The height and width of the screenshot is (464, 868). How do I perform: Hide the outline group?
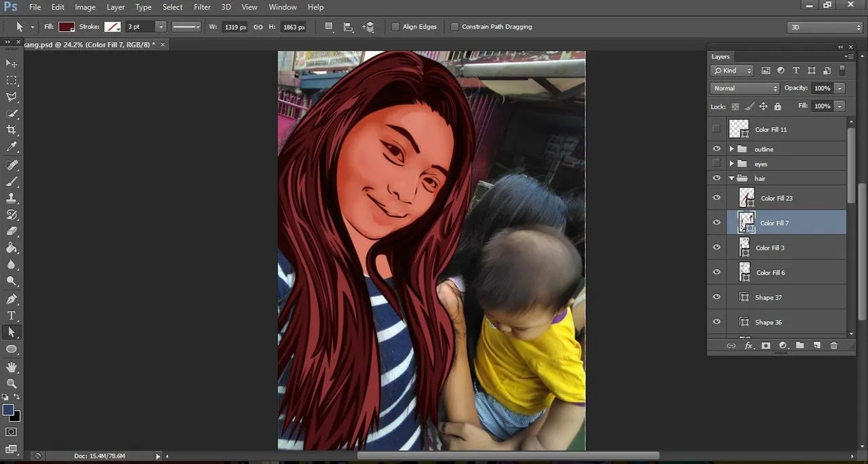point(716,149)
